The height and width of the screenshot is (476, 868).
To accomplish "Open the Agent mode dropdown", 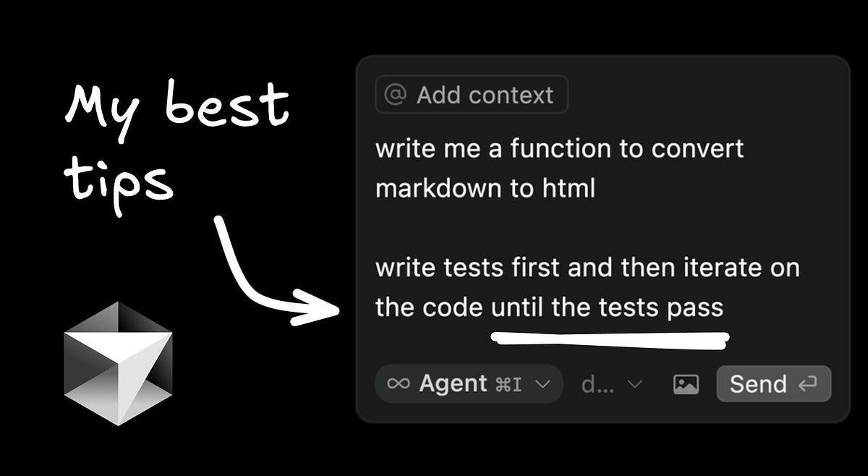I will pos(469,383).
